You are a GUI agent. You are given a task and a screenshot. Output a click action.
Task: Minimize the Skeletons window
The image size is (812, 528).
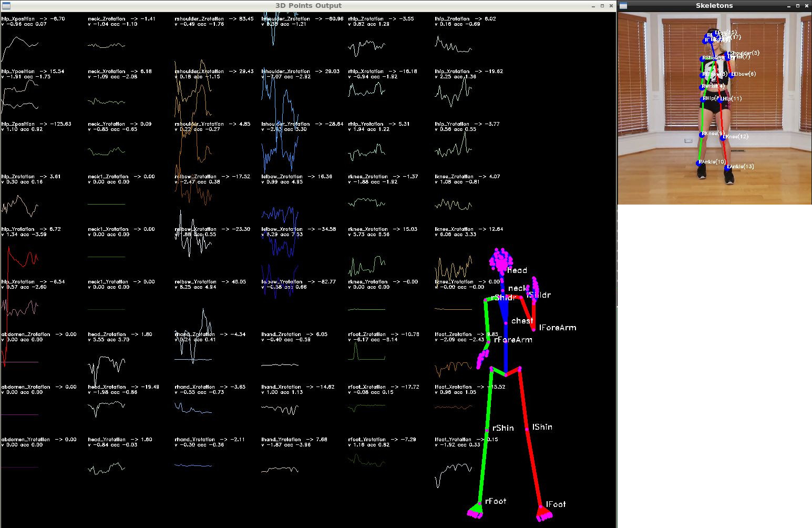[789, 6]
